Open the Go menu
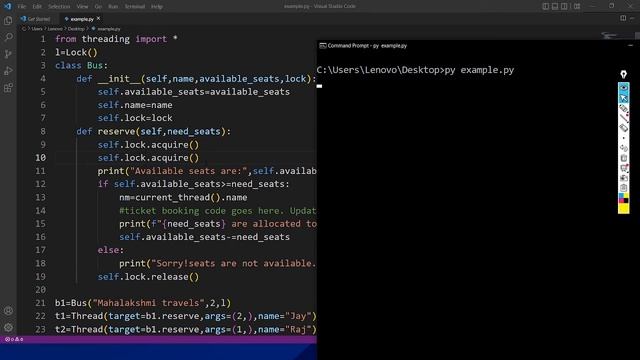Image resolution: width=640 pixels, height=360 pixels. (x=98, y=7)
